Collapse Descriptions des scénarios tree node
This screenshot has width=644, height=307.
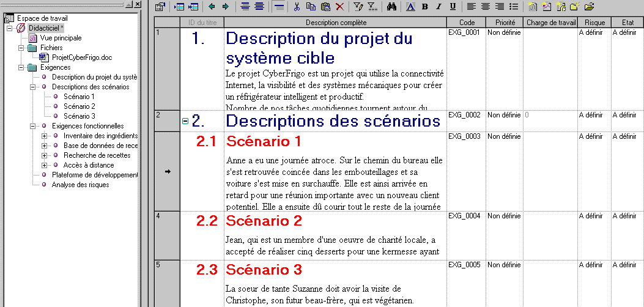[32, 87]
